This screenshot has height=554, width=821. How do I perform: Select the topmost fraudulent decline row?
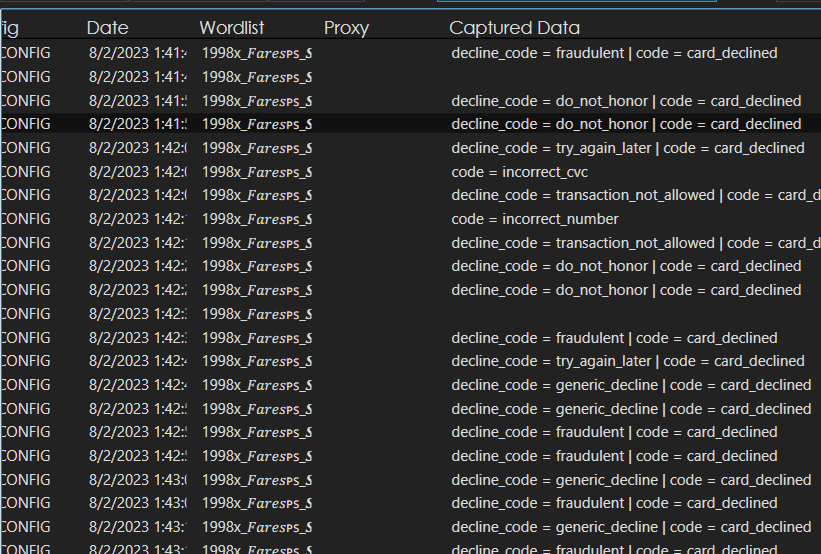(613, 53)
